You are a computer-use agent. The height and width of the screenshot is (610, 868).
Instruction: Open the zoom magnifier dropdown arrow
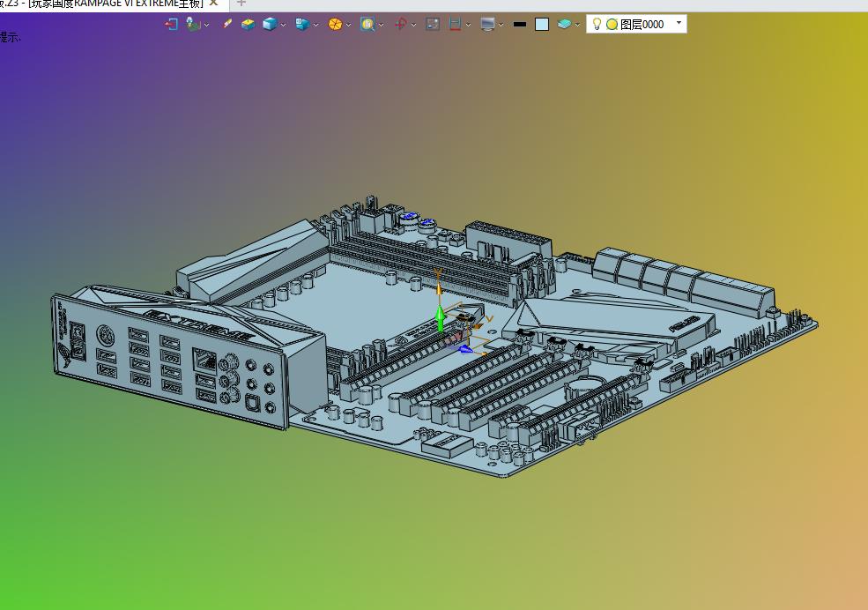[x=382, y=25]
